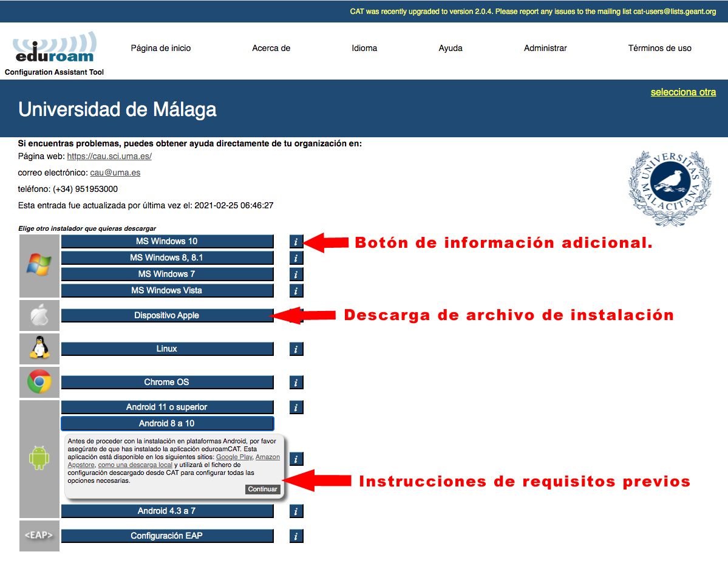Click info icon beside the Android instructions popup
This screenshot has width=728, height=580.
coord(296,459)
